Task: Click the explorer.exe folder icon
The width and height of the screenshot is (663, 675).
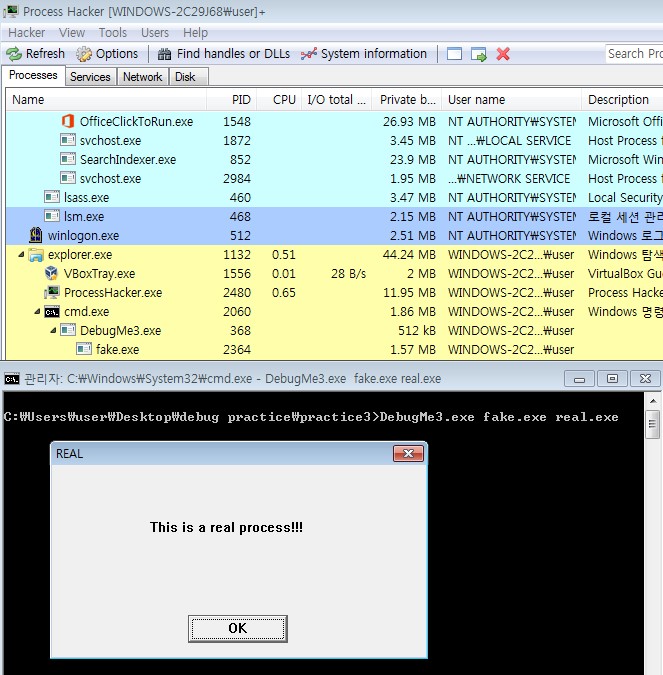Action: click(x=36, y=254)
